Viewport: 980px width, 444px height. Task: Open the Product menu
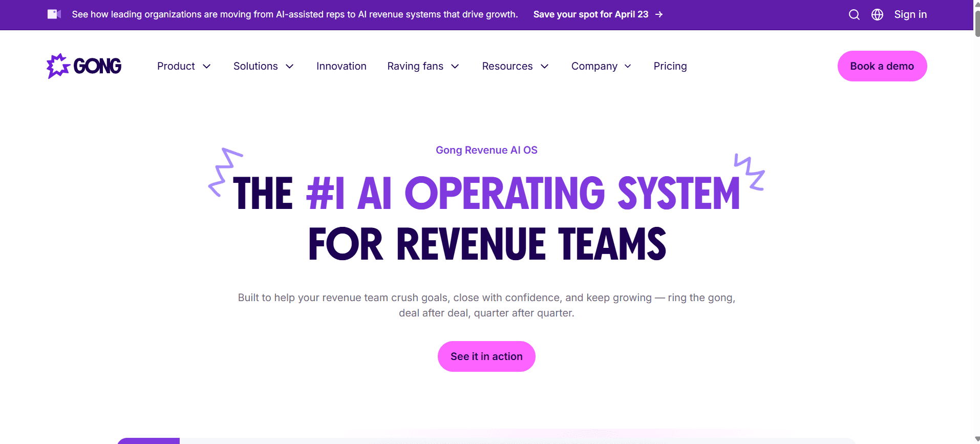pyautogui.click(x=176, y=66)
